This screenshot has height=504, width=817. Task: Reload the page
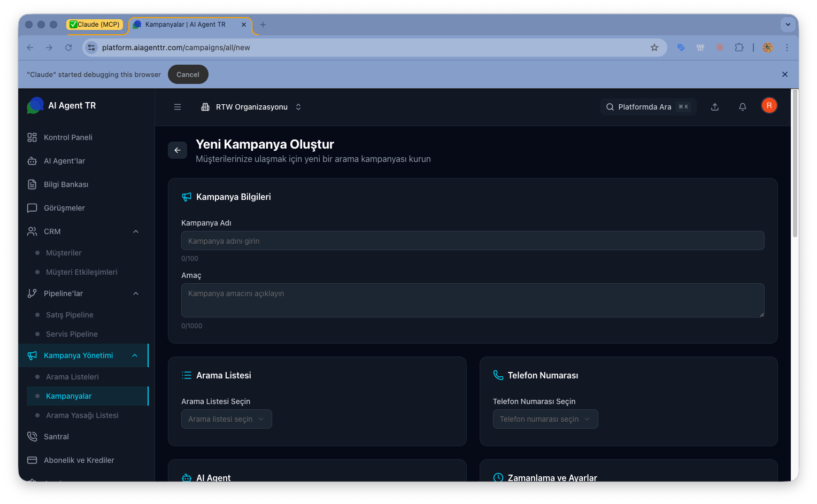point(68,48)
